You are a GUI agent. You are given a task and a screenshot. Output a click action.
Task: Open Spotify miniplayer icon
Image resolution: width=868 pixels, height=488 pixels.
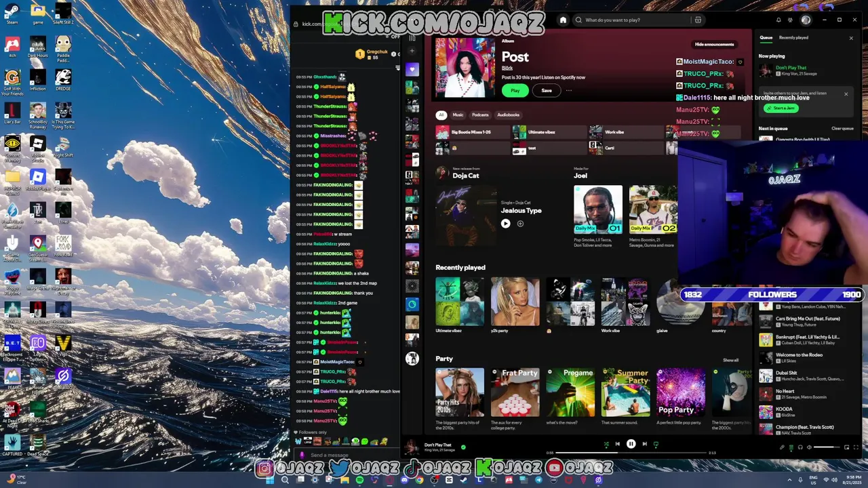pos(846,447)
